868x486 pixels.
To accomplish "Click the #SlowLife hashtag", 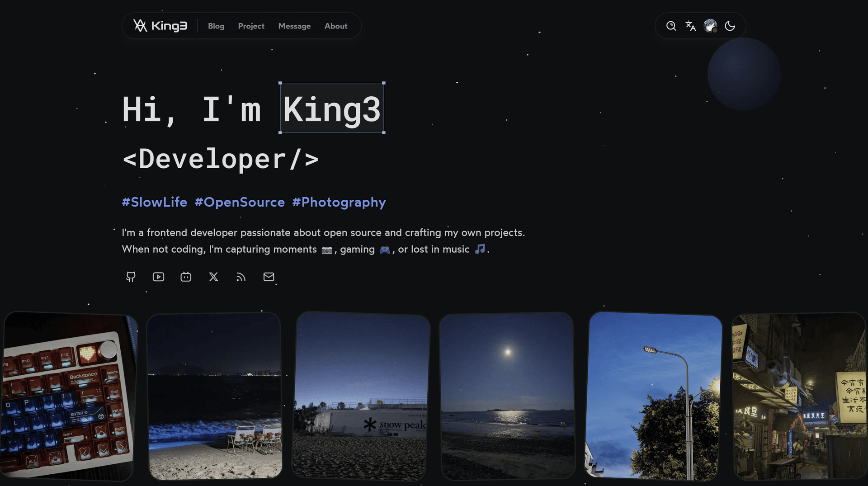I will coord(155,202).
